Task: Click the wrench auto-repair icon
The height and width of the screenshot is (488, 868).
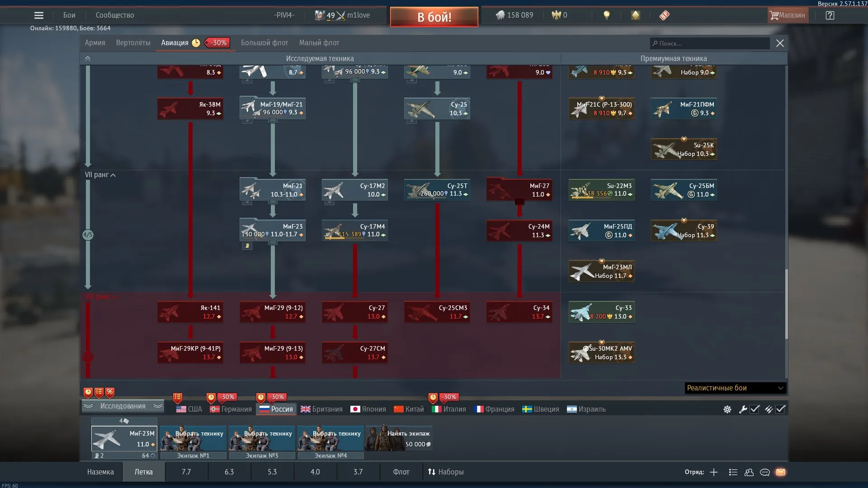Action: [743, 409]
